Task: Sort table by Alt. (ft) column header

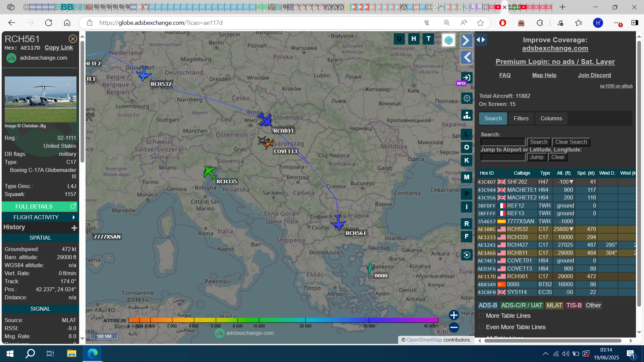Action: pyautogui.click(x=563, y=173)
